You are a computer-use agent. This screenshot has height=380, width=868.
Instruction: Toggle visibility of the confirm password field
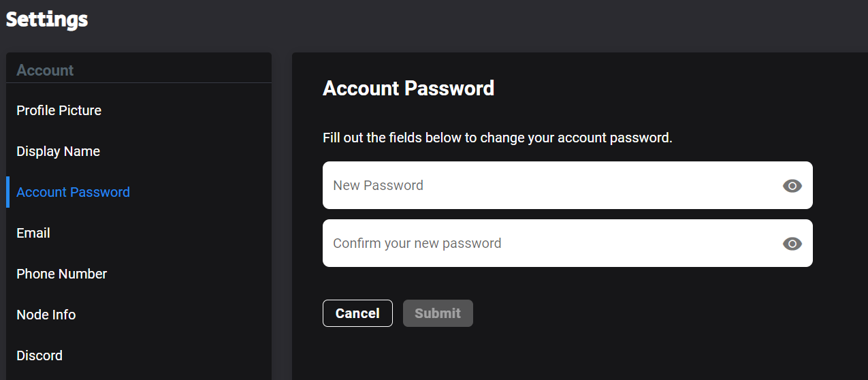pyautogui.click(x=792, y=244)
